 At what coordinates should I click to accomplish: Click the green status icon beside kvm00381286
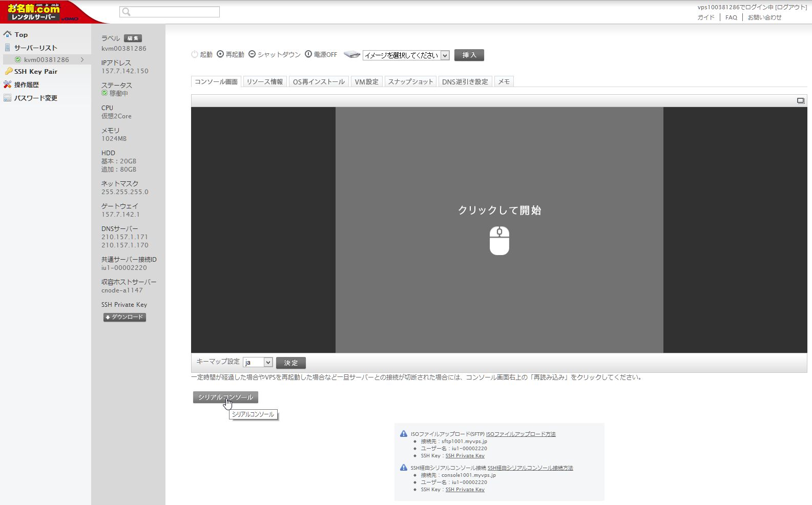click(x=18, y=60)
